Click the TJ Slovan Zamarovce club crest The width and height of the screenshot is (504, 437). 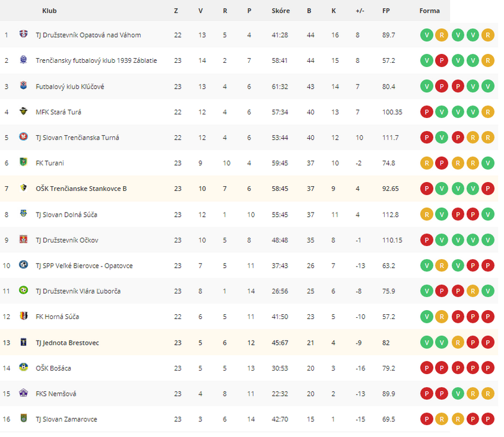coord(23,418)
